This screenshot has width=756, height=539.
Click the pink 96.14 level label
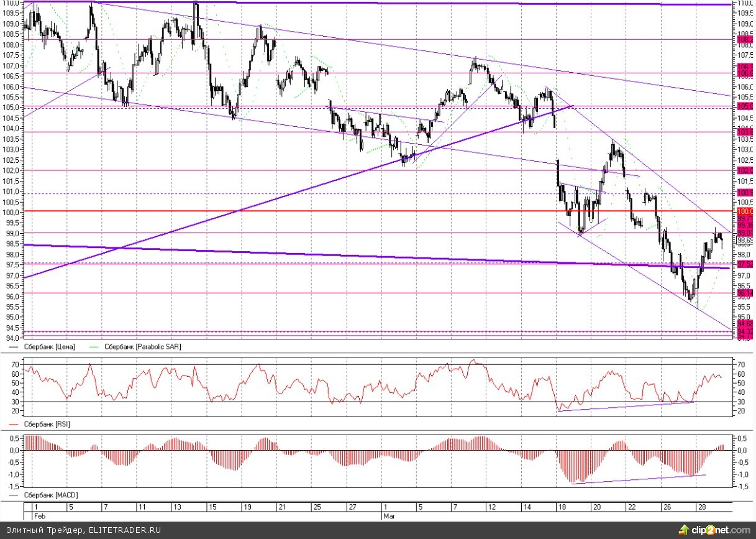(x=744, y=293)
